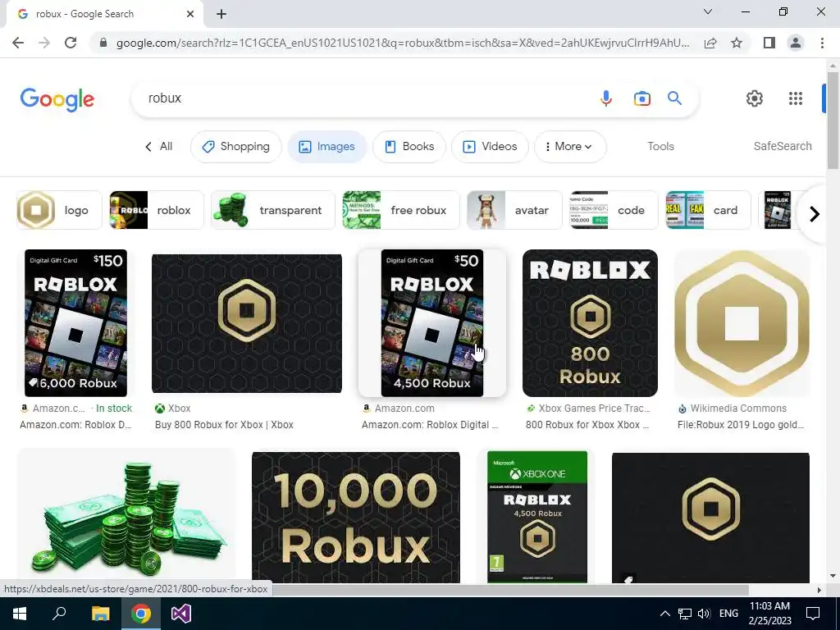Open the SafeSearch settings
Image resolution: width=840 pixels, height=630 pixels.
pyautogui.click(x=783, y=146)
